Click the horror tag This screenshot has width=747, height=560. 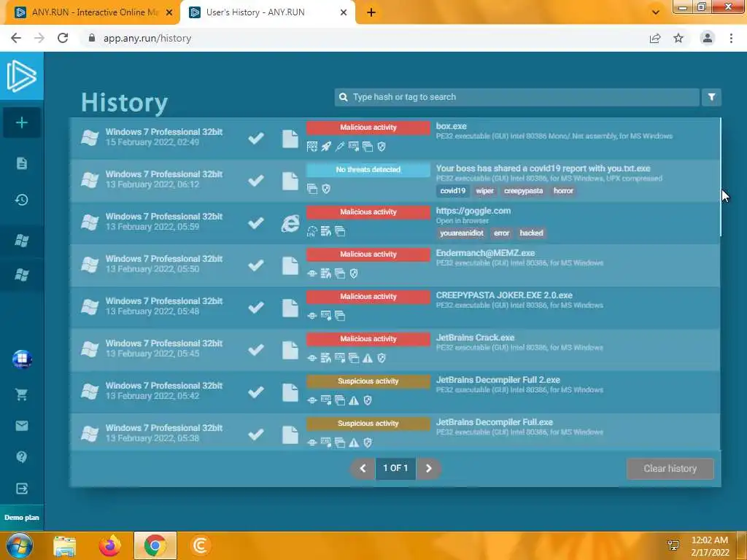pyautogui.click(x=563, y=191)
